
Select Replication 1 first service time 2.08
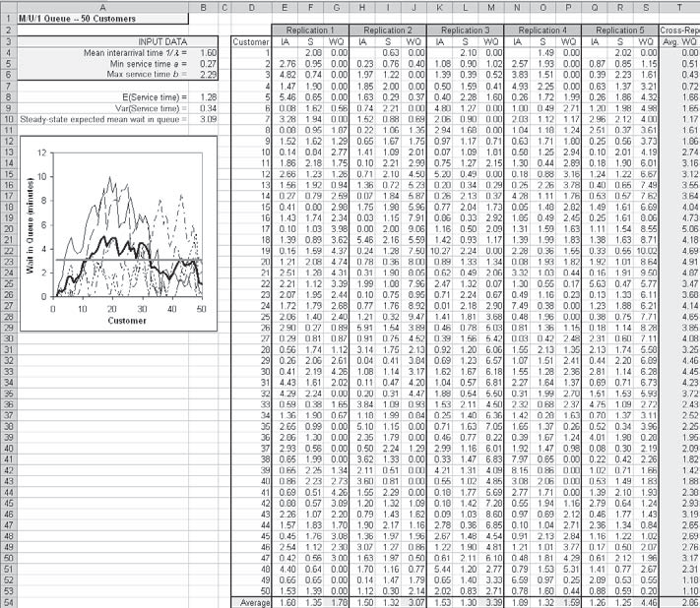[x=311, y=53]
